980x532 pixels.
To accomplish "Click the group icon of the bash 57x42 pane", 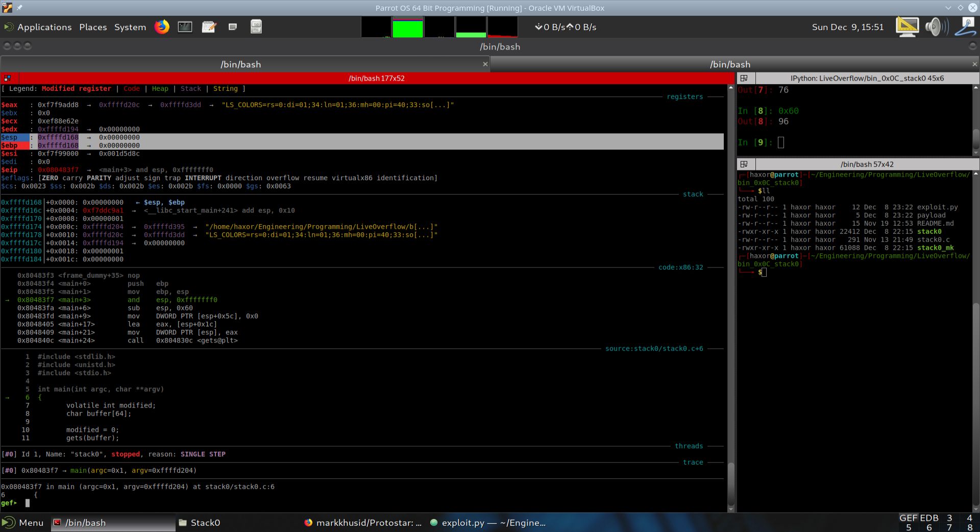I will tap(744, 164).
